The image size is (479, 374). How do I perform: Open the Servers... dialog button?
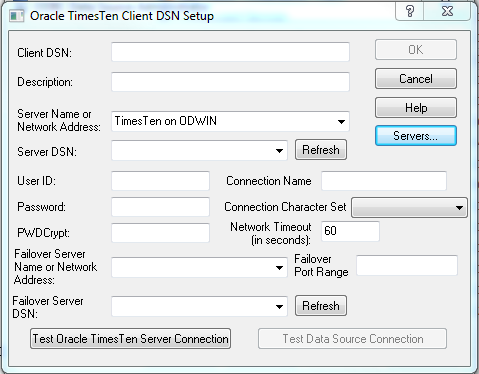416,136
